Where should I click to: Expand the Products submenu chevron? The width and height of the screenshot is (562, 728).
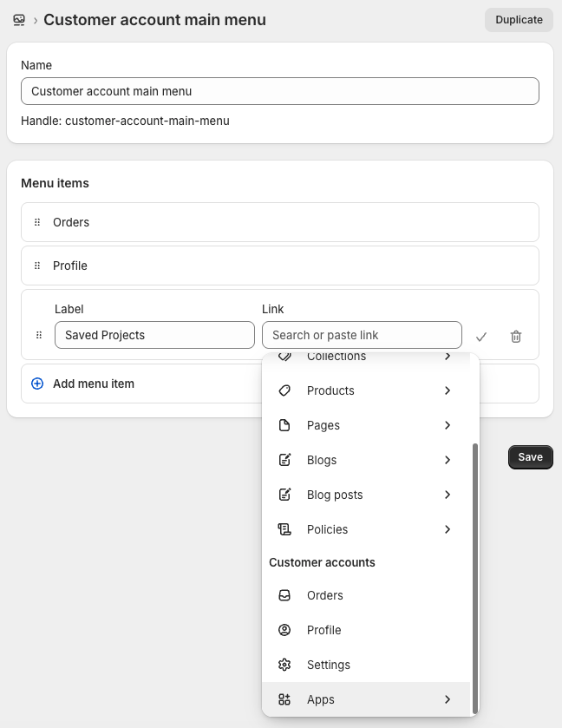click(x=448, y=390)
